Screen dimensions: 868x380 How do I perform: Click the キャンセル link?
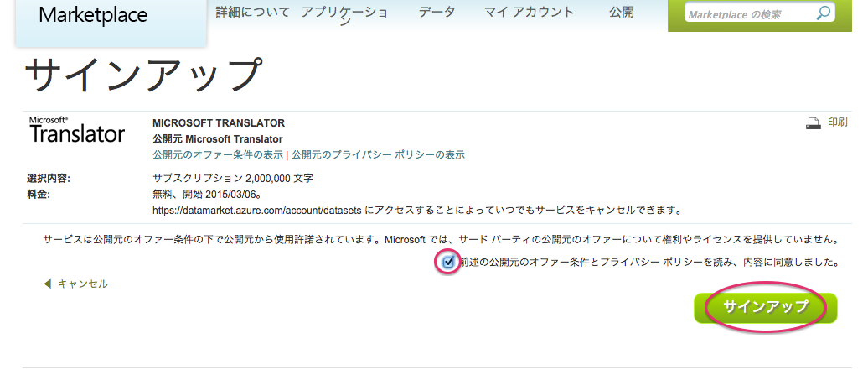83,284
